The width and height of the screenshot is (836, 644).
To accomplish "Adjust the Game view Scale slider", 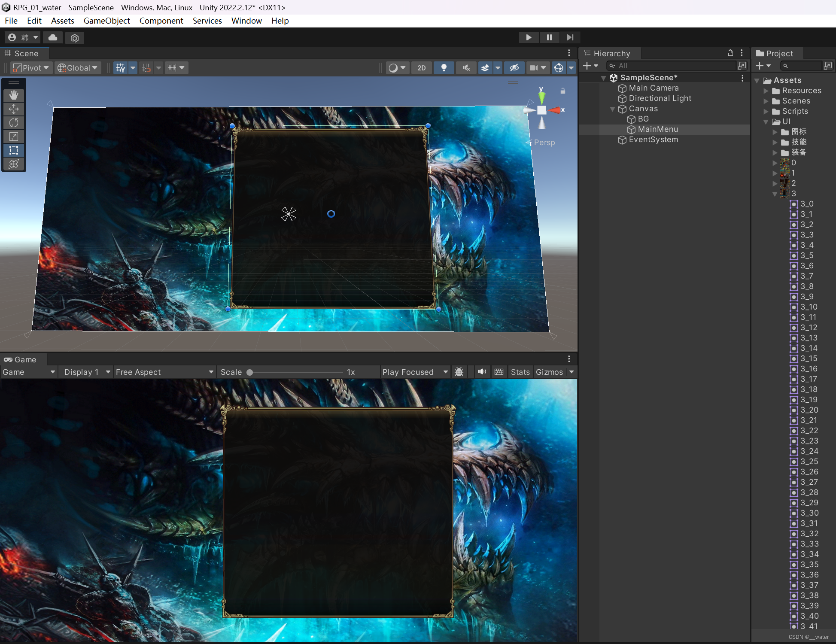I will pyautogui.click(x=296, y=372).
